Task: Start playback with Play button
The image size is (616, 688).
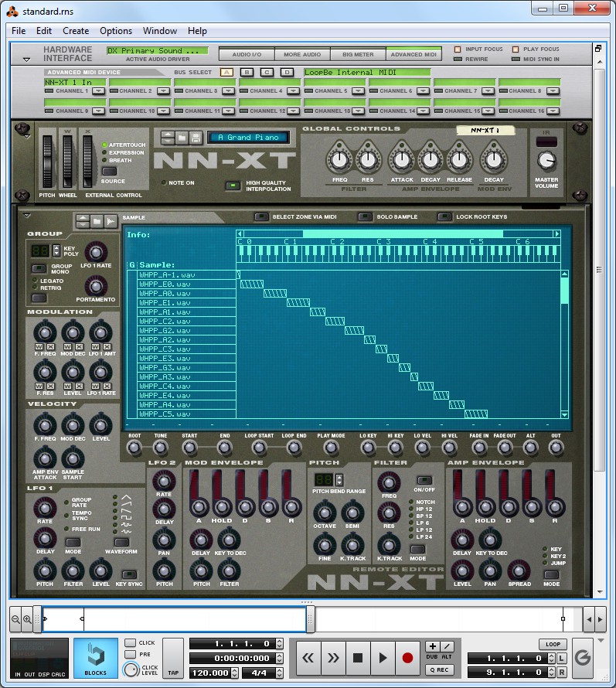Action: [383, 658]
